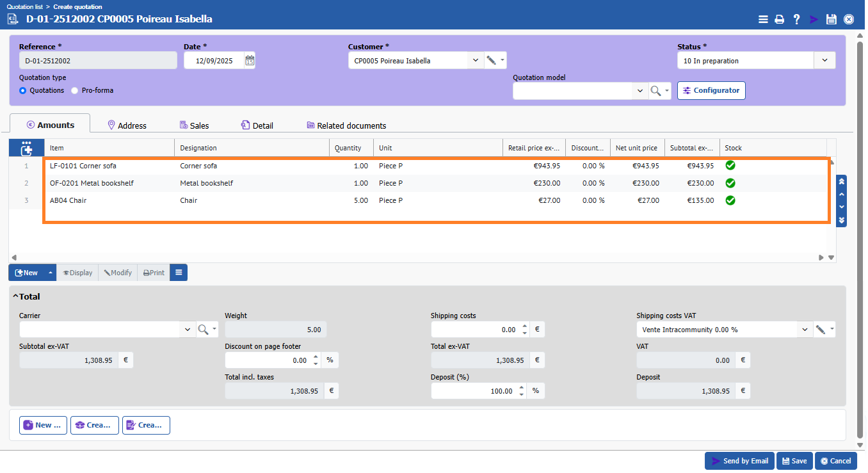Open the Customer dropdown list
The width and height of the screenshot is (868, 473).
pyautogui.click(x=475, y=61)
